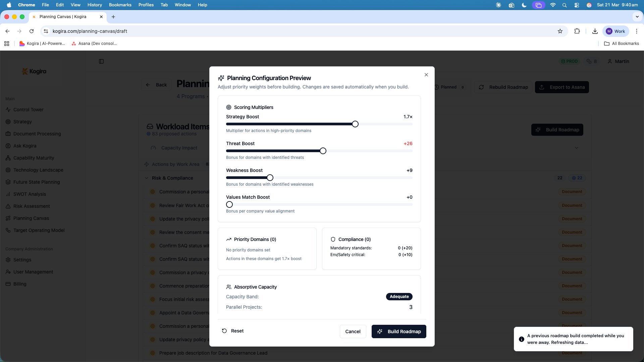Screen dimensions: 644x362
Task: Bookmark this page with star icon
Action: tap(560, 31)
